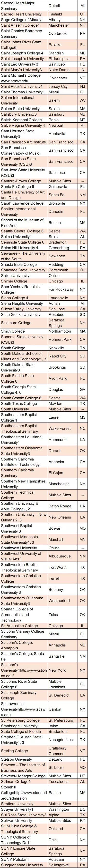Screen dimensions: 88x868
Task: Click the Shawnee State University row
Action: click(44, 270)
